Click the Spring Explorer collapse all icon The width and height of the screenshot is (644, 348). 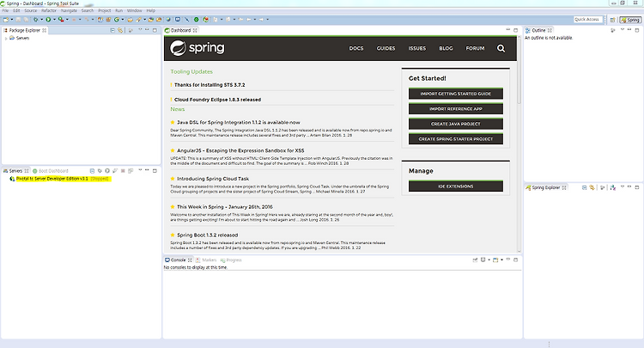(x=585, y=187)
